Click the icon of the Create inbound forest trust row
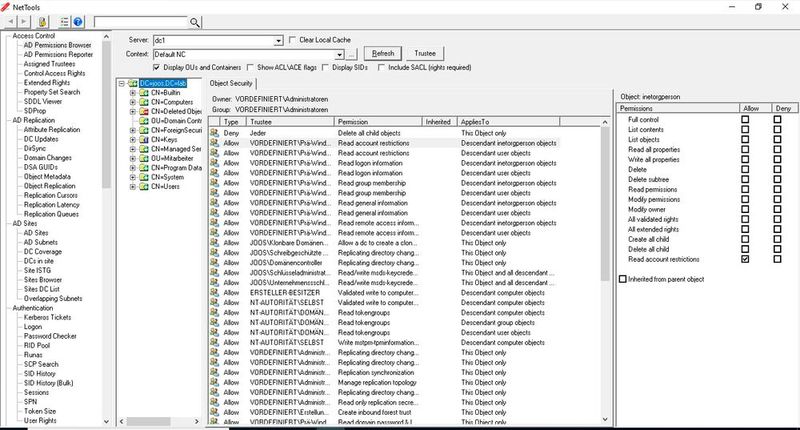800x430 pixels. click(x=214, y=412)
